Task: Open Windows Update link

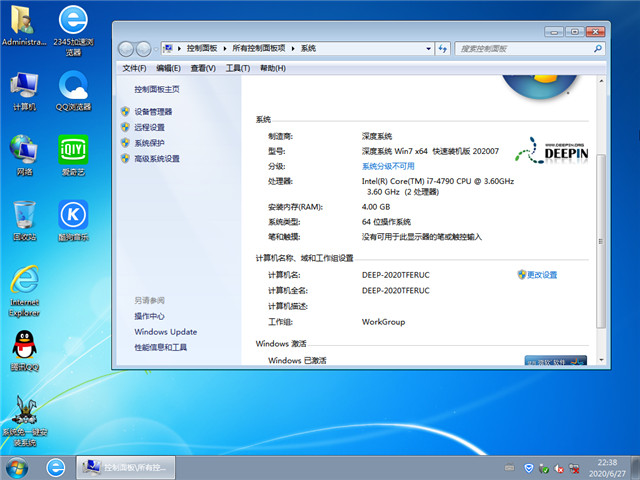Action: click(x=165, y=332)
